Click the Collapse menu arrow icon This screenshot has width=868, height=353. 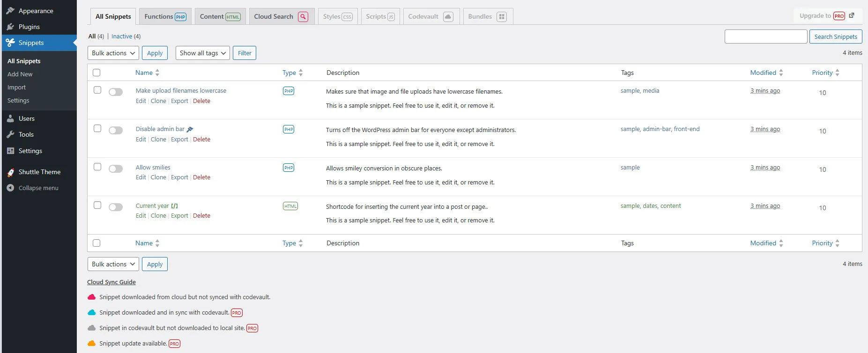point(10,188)
